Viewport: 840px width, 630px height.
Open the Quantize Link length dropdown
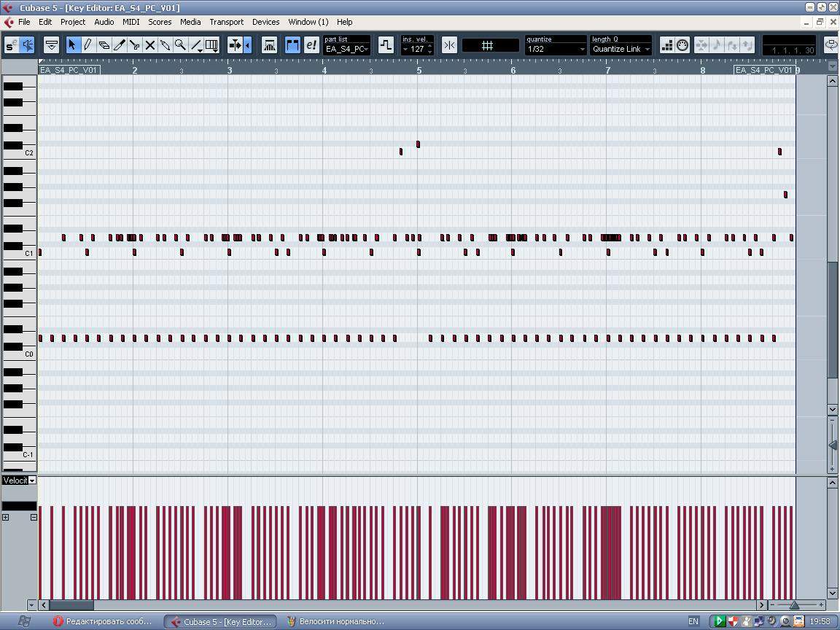(621, 49)
